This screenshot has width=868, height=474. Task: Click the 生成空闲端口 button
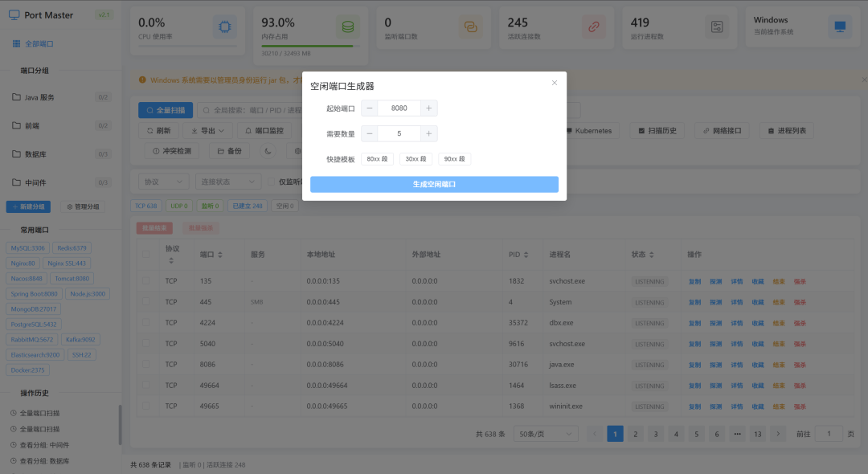pyautogui.click(x=434, y=184)
